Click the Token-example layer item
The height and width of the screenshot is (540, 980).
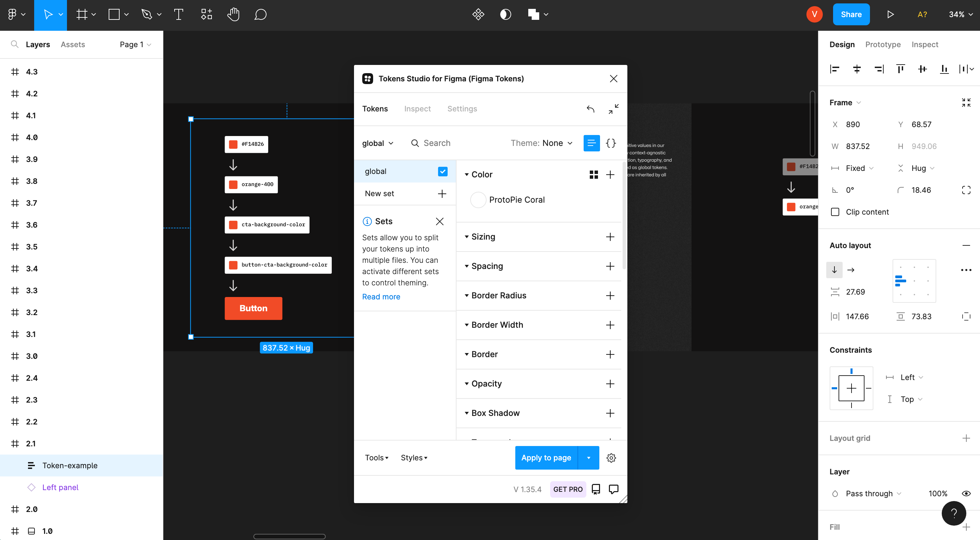(70, 465)
